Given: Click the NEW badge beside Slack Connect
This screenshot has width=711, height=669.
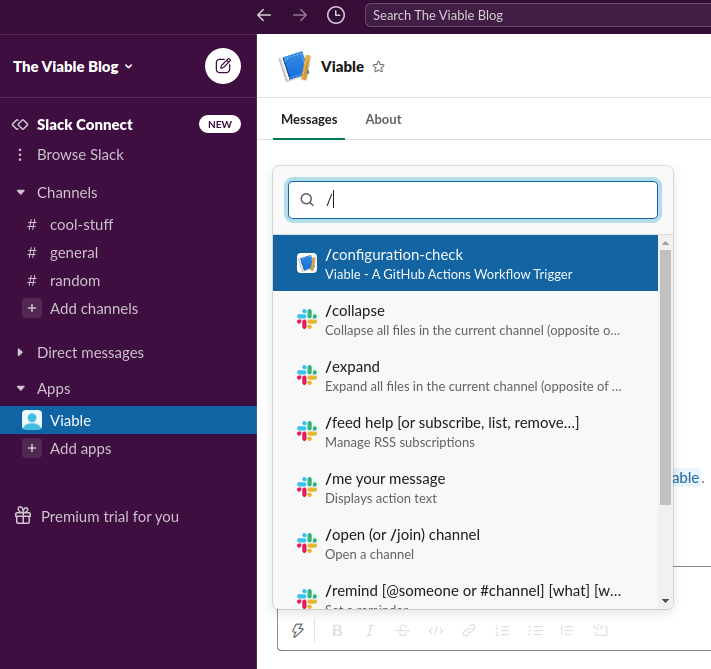Looking at the screenshot, I should pyautogui.click(x=219, y=124).
